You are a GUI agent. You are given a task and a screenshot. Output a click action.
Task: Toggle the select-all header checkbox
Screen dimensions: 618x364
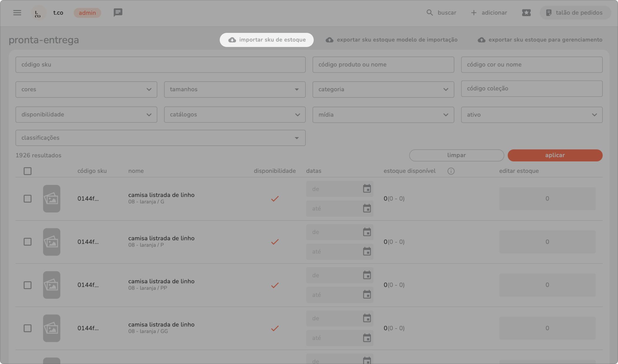[28, 171]
